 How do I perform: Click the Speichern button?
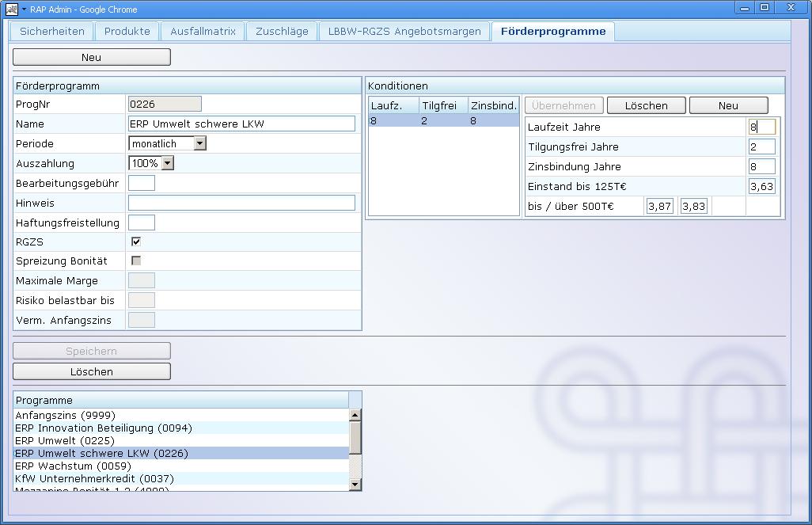click(x=92, y=351)
